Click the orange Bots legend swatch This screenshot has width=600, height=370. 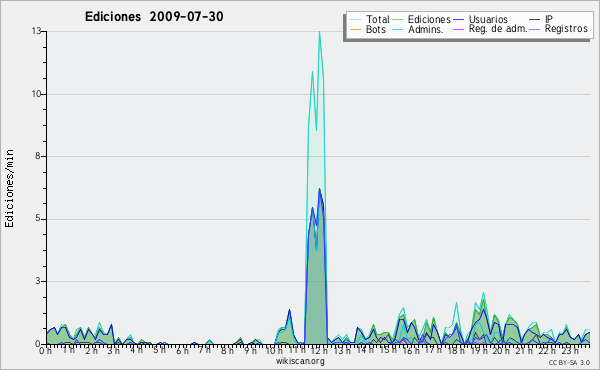(355, 29)
